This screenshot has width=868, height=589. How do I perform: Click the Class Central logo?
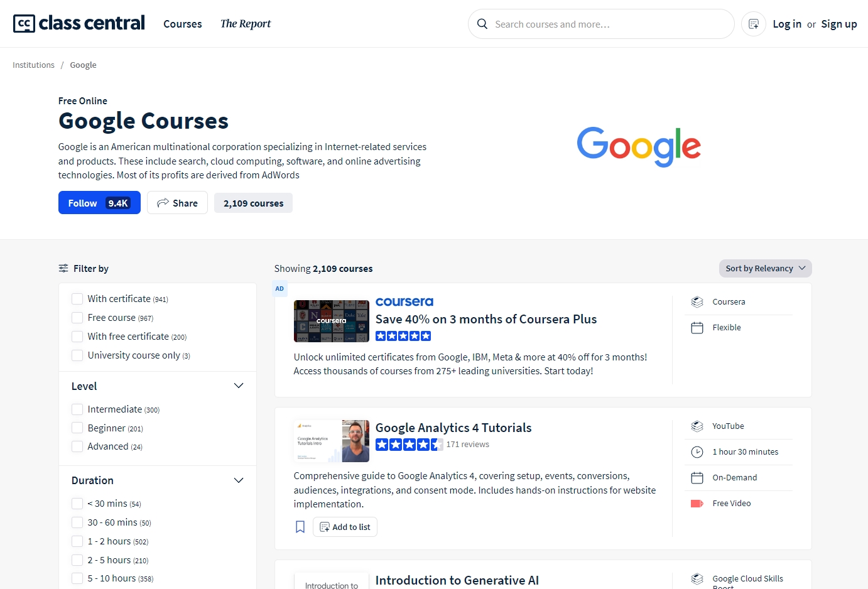pos(79,23)
